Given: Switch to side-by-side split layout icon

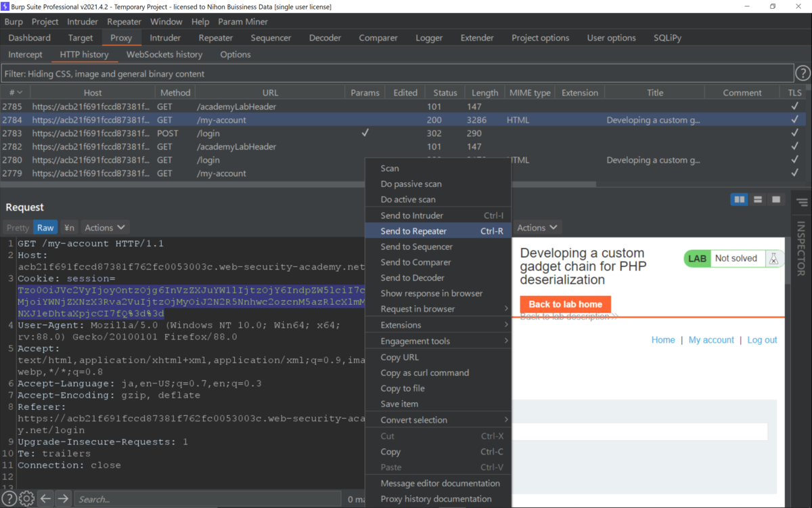Looking at the screenshot, I should [x=740, y=199].
